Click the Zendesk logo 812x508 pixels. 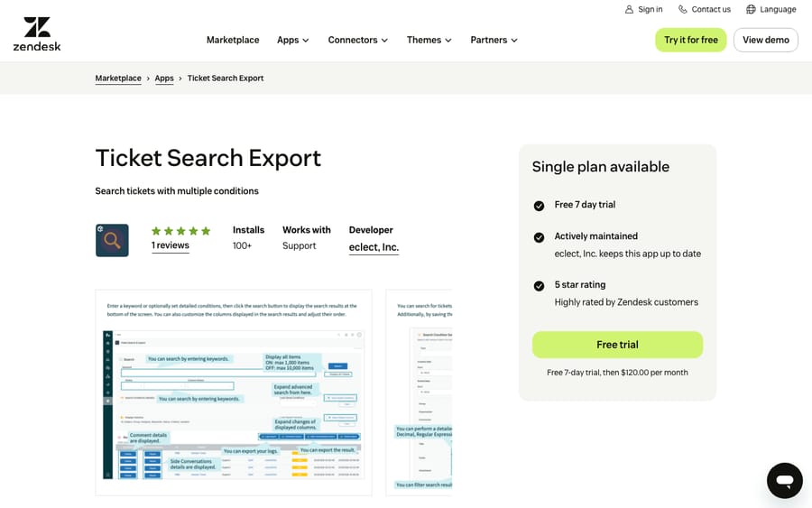tap(37, 34)
